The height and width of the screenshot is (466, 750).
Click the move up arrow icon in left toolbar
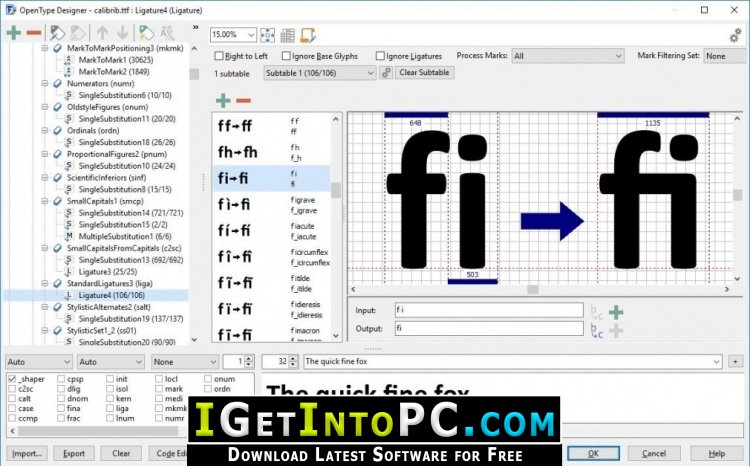[102, 33]
